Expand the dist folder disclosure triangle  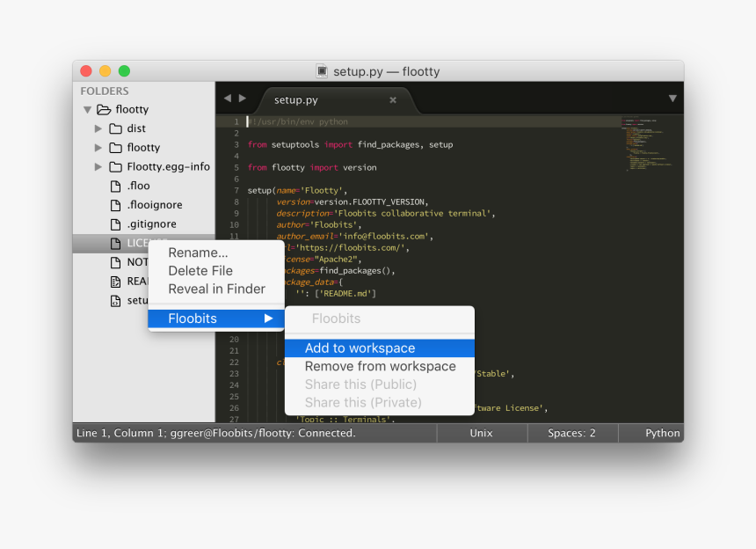[x=99, y=128]
